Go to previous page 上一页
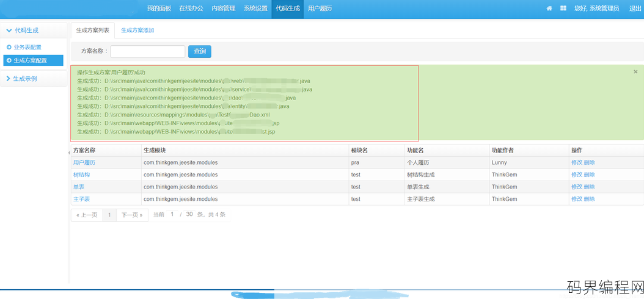The image size is (644, 299). click(87, 215)
